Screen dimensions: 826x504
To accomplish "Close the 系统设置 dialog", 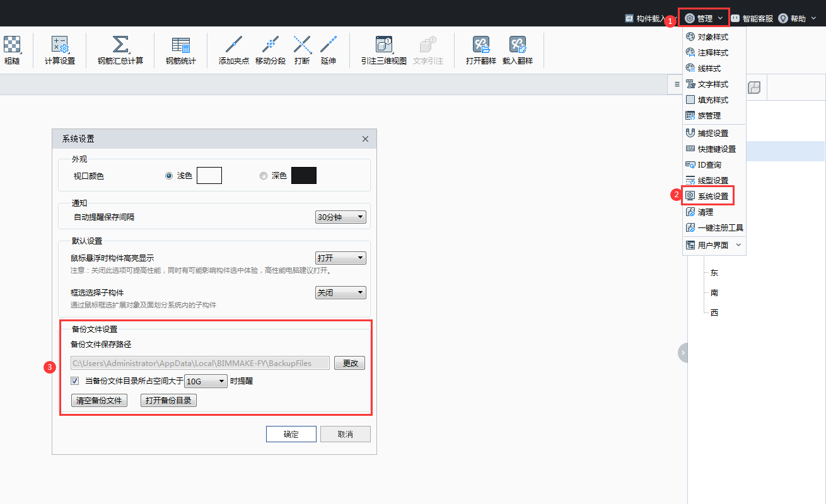I will coord(365,139).
